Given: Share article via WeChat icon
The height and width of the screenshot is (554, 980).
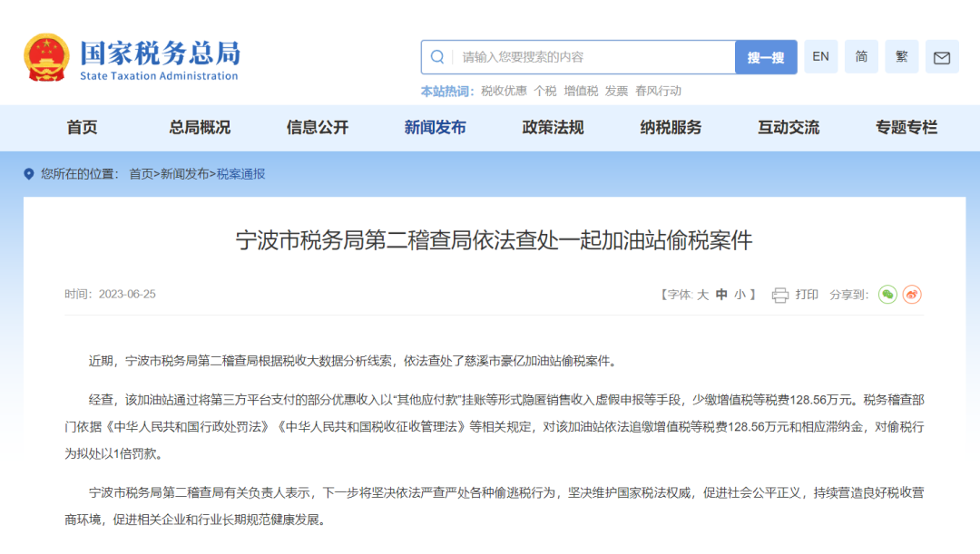Looking at the screenshot, I should tap(887, 294).
